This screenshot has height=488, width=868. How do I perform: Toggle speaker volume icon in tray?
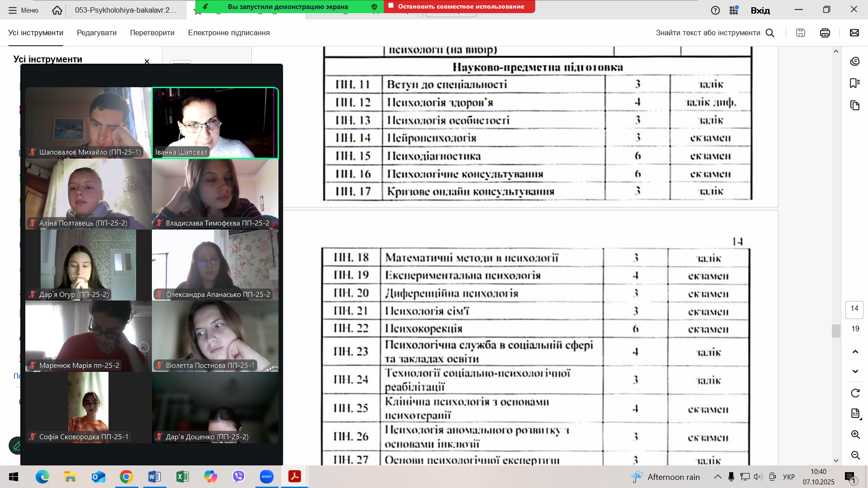pos(758,477)
